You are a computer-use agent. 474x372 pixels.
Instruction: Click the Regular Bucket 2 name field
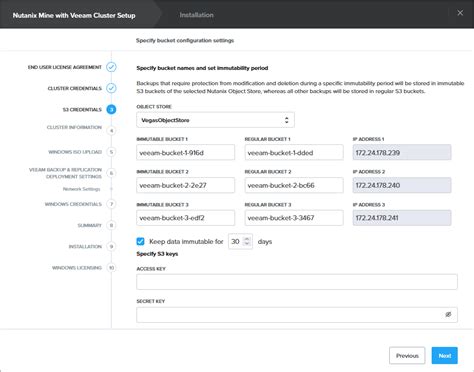(294, 185)
